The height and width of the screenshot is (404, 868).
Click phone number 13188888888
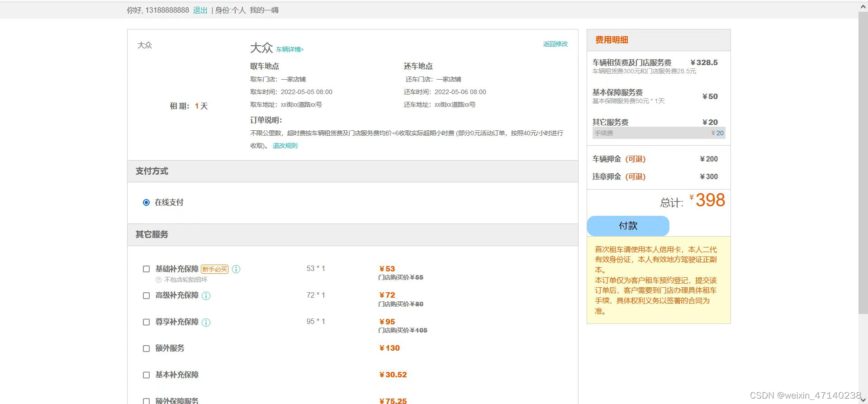pos(167,10)
